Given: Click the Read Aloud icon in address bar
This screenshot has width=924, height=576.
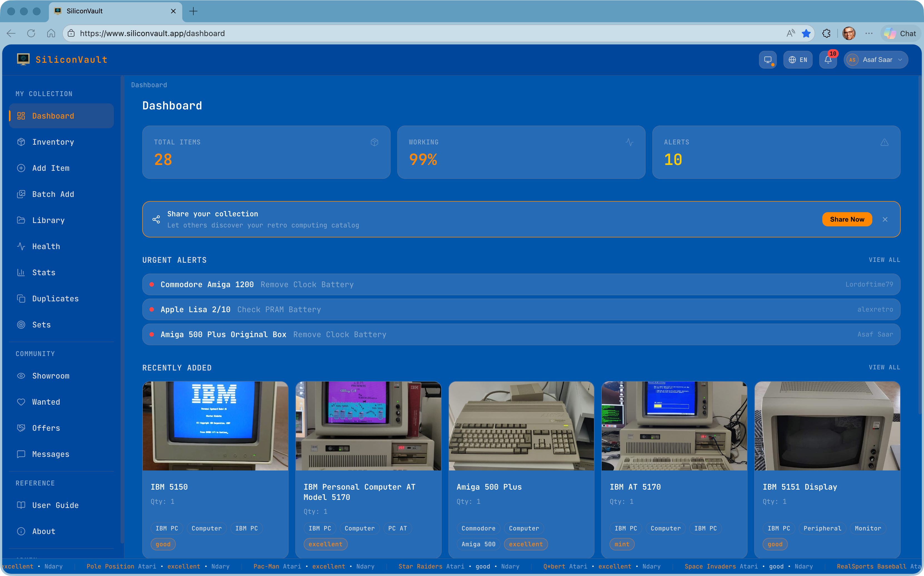Looking at the screenshot, I should point(791,34).
